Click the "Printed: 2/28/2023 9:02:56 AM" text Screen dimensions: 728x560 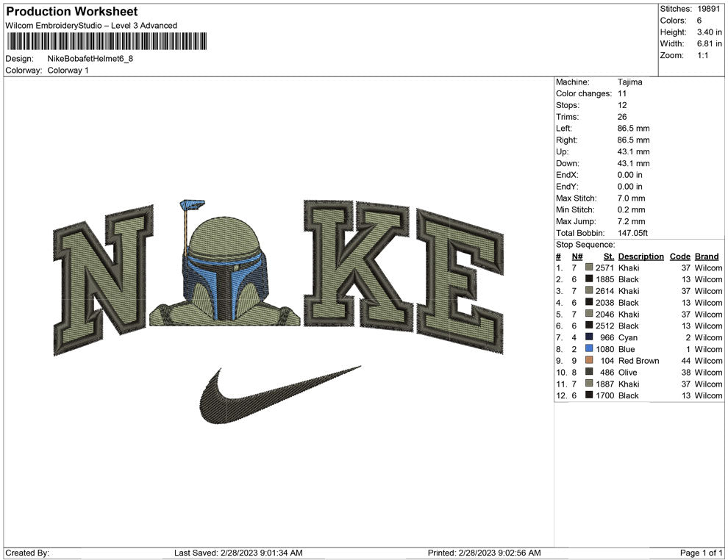point(484,552)
